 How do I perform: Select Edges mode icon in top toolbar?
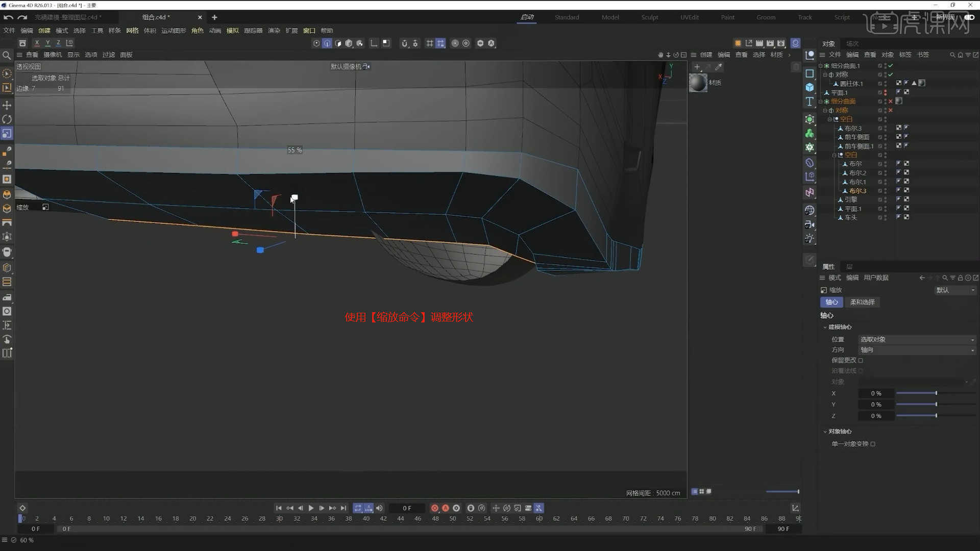tap(327, 43)
